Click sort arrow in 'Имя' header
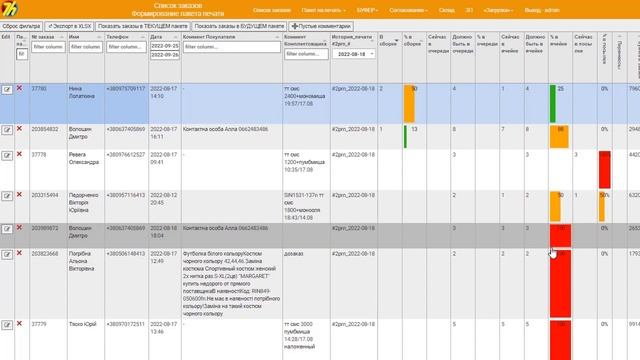 (99, 37)
